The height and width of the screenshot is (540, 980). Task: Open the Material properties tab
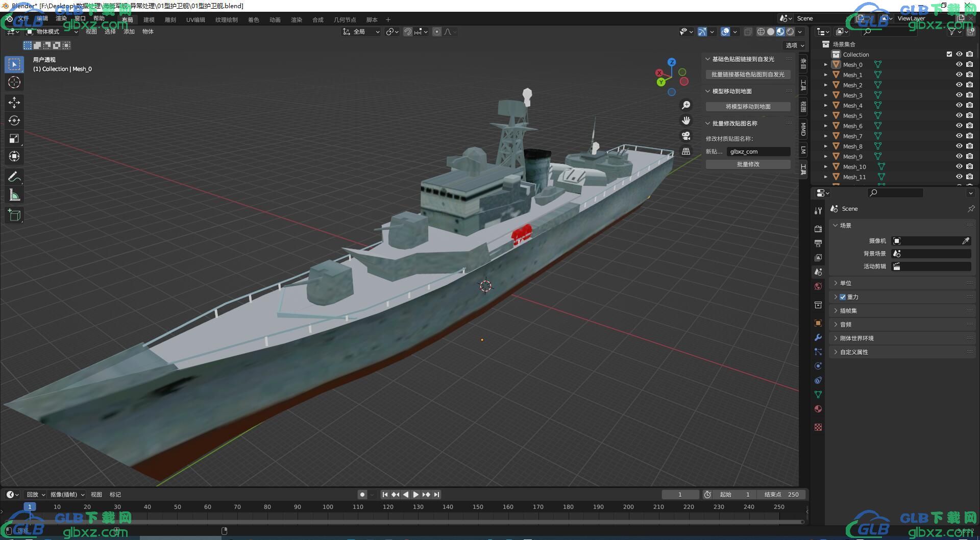(818, 409)
